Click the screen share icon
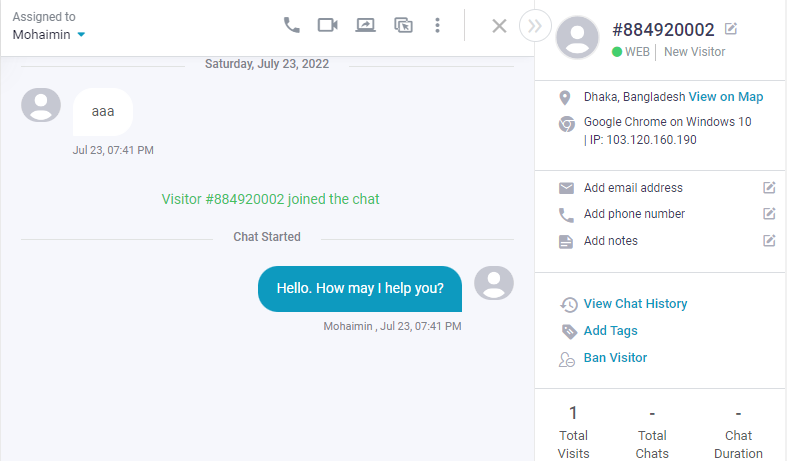 [365, 25]
